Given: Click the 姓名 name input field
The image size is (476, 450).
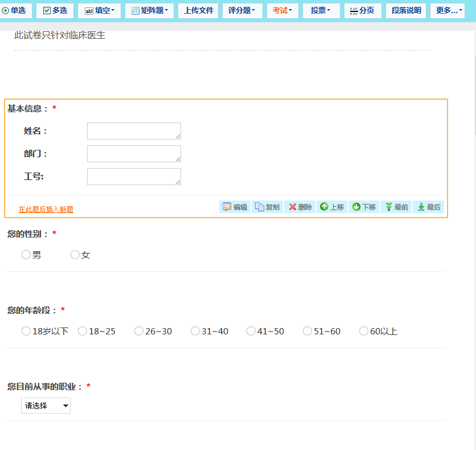Looking at the screenshot, I should [133, 130].
